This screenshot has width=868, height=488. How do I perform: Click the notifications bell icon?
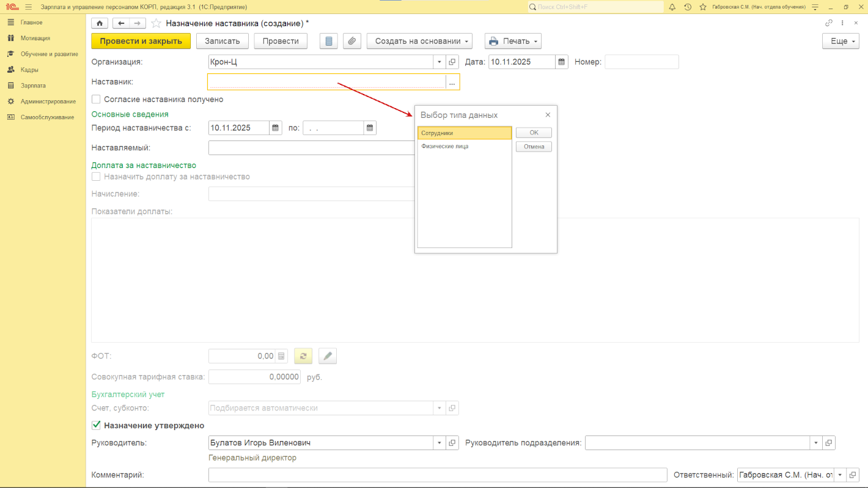pos(672,7)
